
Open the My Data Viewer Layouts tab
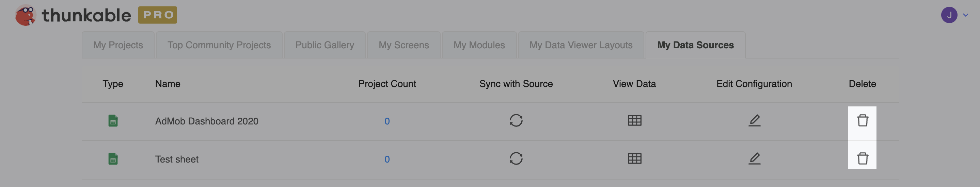pos(581,45)
